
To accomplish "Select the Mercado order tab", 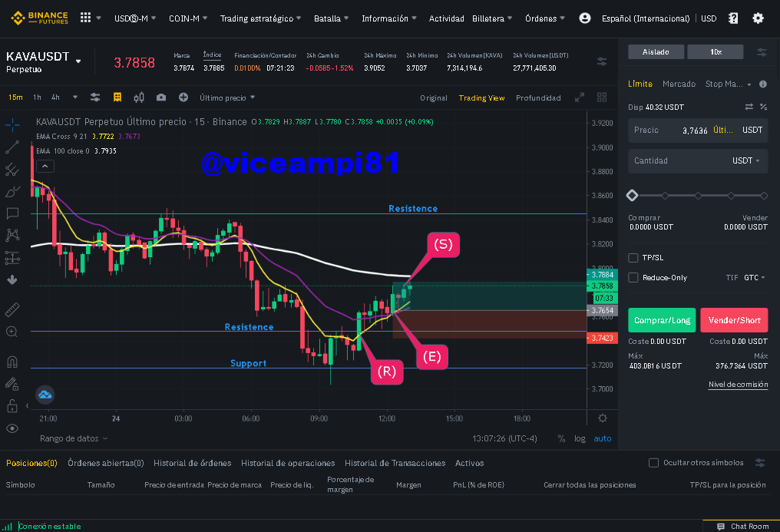I will click(679, 84).
